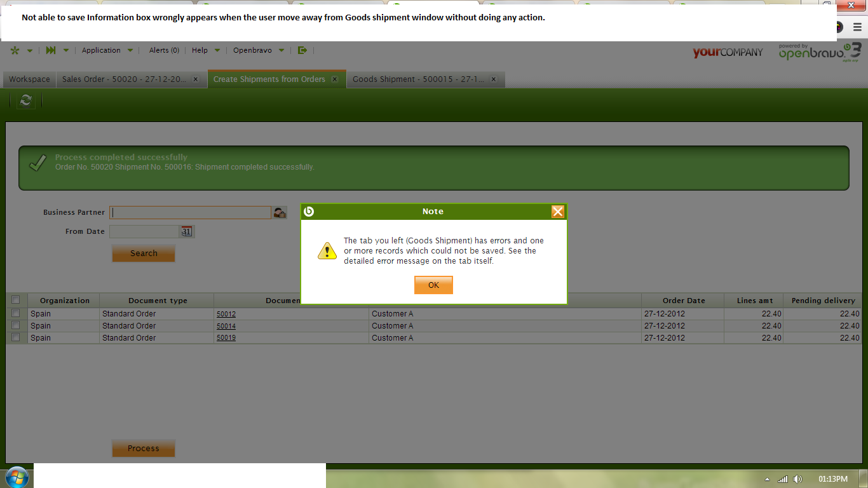Expand the quick launch dropdown arrow
868x488 pixels.
coord(66,51)
